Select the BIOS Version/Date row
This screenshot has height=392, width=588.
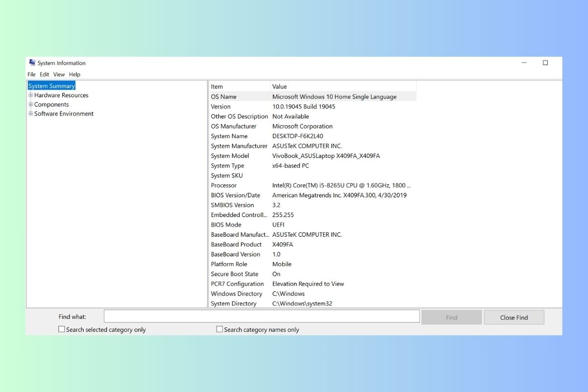tap(313, 195)
